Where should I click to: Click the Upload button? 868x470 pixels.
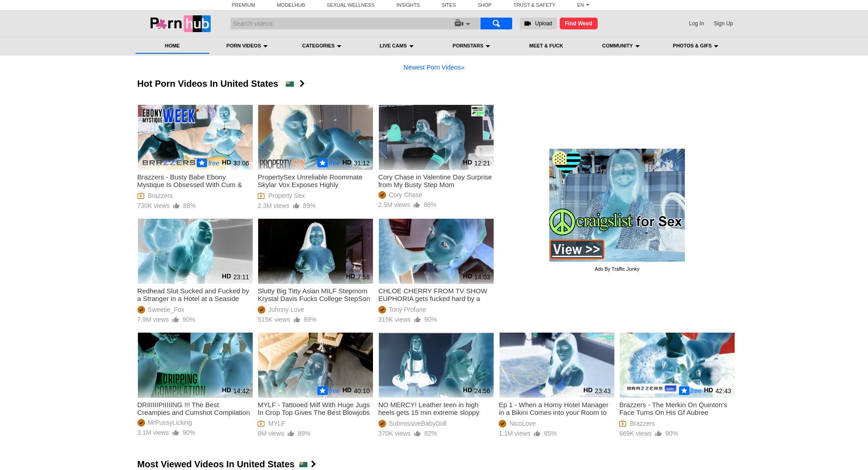(538, 23)
